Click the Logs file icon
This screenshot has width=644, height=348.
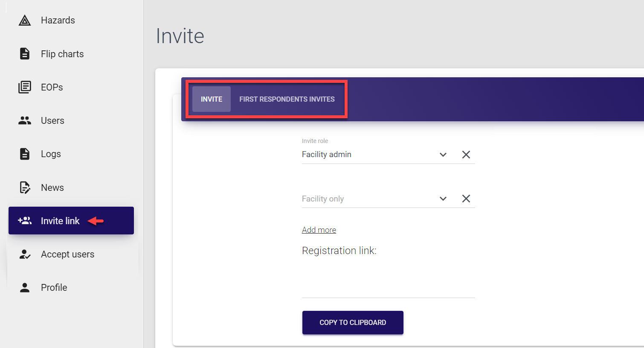[x=25, y=154]
